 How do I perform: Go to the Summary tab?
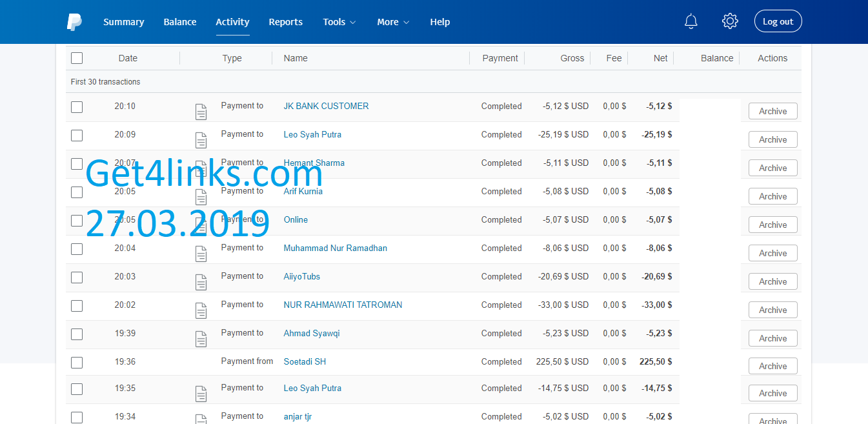pyautogui.click(x=123, y=22)
